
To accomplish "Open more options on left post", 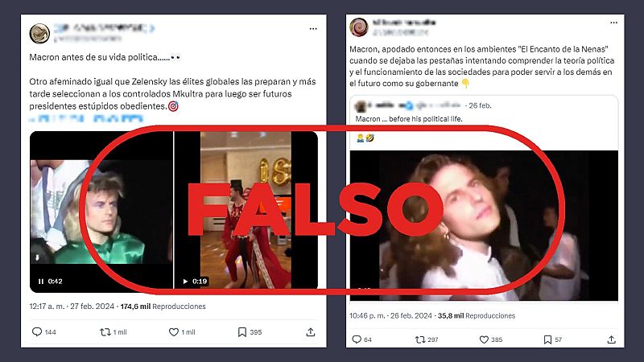I will (313, 29).
